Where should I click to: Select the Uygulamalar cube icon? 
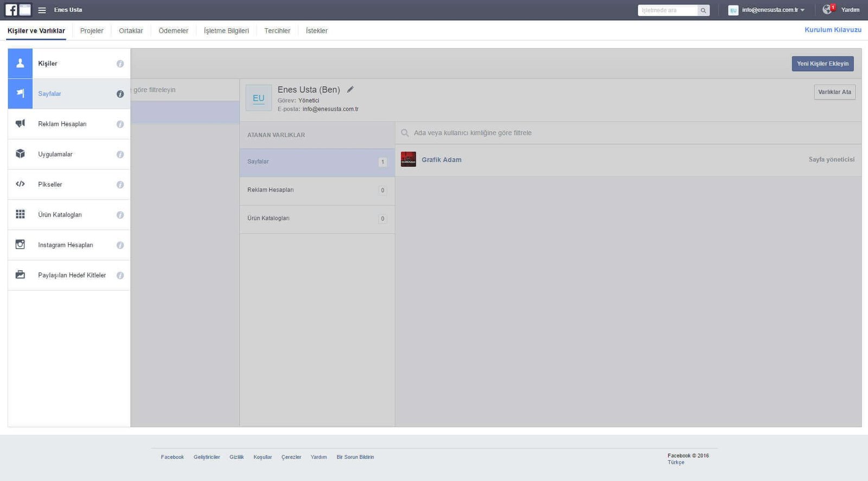tap(20, 154)
